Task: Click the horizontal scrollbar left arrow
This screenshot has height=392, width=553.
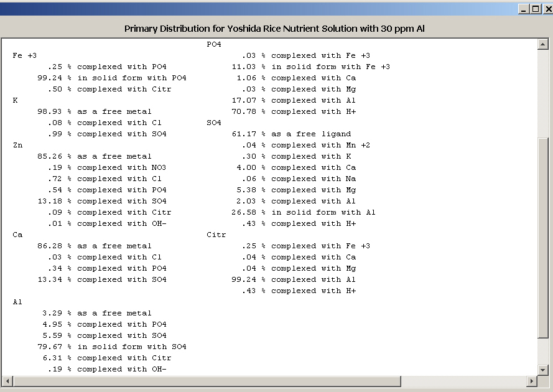Action: tap(7, 381)
